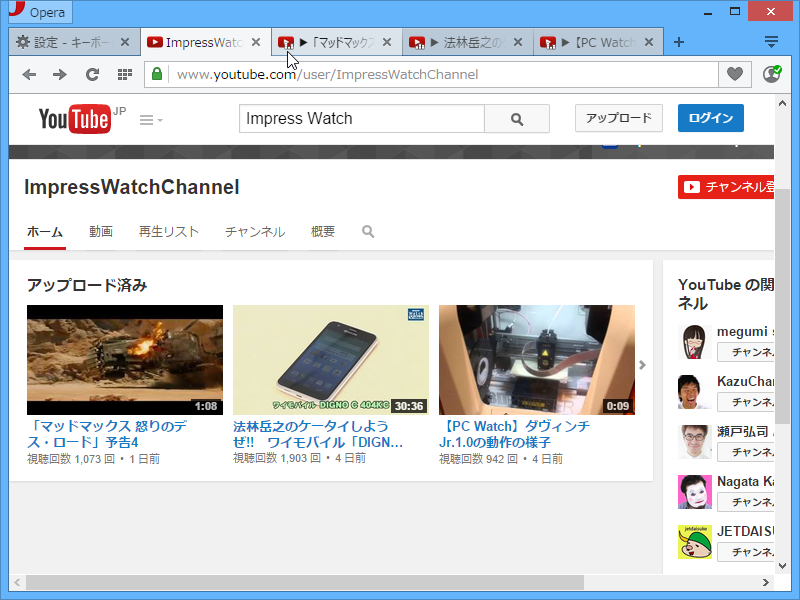
Task: Reload the current page
Action: [x=92, y=74]
